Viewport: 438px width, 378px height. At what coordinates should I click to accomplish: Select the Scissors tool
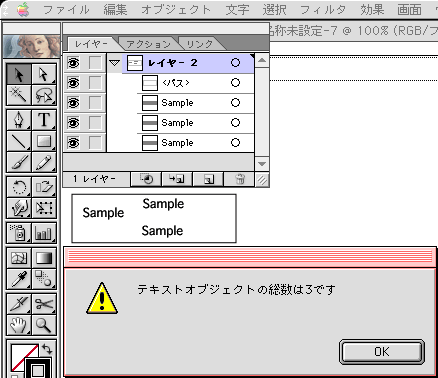pyautogui.click(x=44, y=304)
